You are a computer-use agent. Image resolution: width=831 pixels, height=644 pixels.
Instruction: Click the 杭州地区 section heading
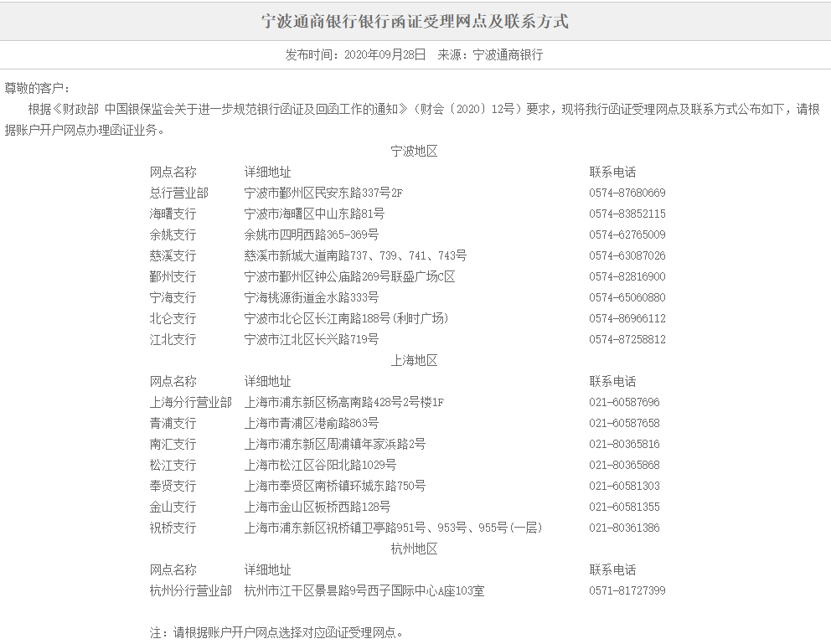pyautogui.click(x=415, y=549)
